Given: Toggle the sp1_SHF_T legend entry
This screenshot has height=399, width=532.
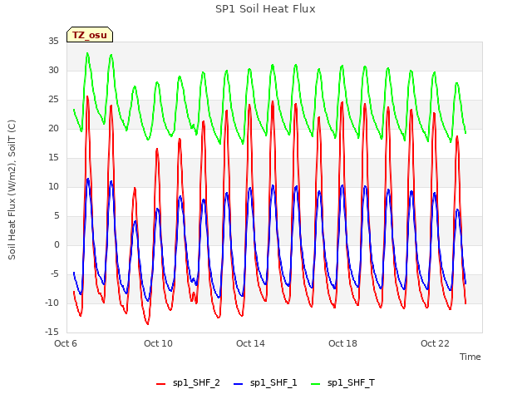Looking at the screenshot, I should click(x=342, y=383).
